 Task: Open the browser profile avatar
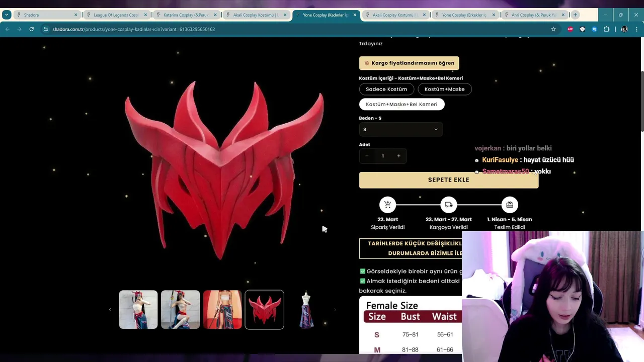click(x=624, y=29)
